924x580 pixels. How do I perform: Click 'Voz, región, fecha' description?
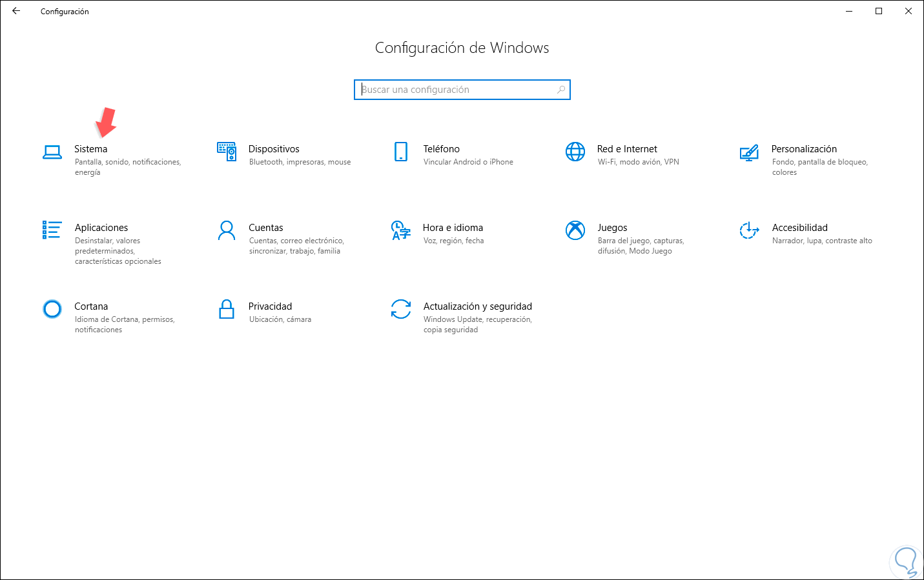(453, 241)
